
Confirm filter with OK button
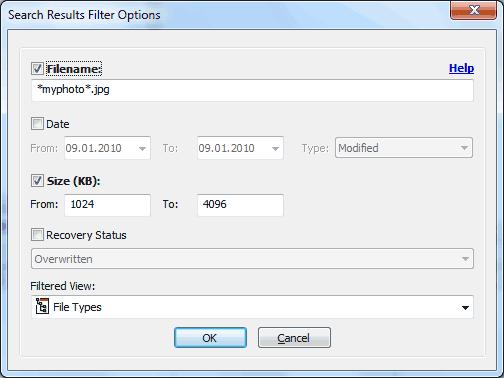(x=210, y=338)
